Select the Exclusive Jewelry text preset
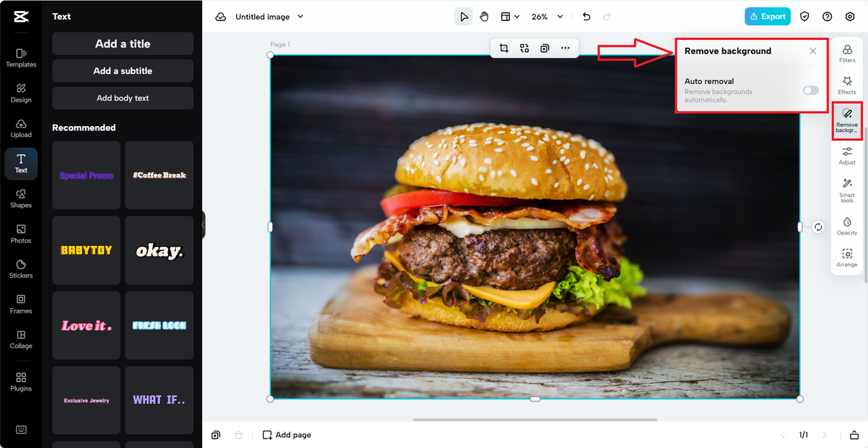Image resolution: width=868 pixels, height=448 pixels. [x=86, y=401]
